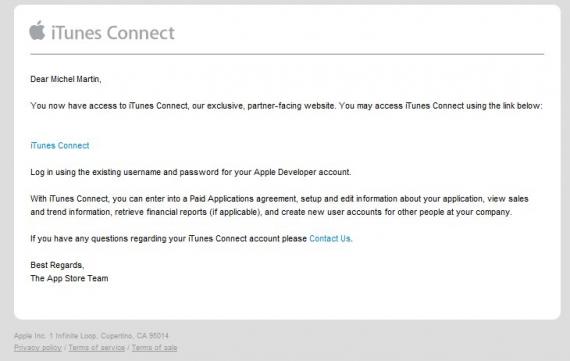Click the 'retrieve financial reports' phrase

(x=161, y=212)
